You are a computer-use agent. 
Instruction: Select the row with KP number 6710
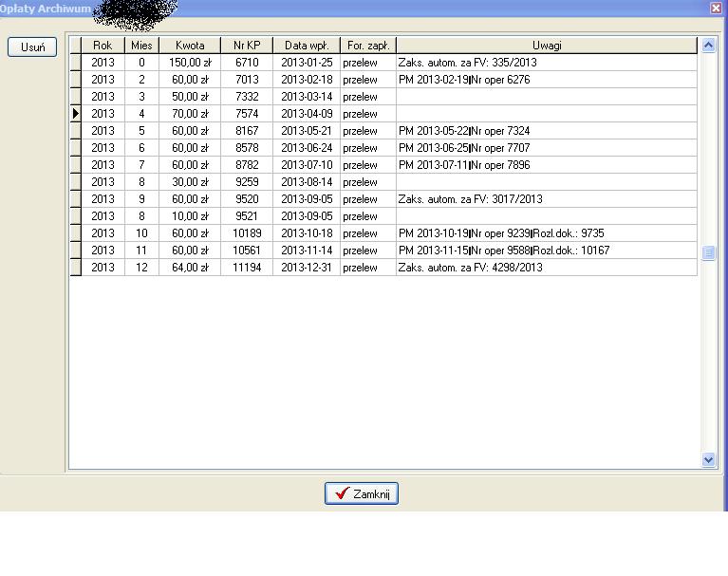point(247,63)
